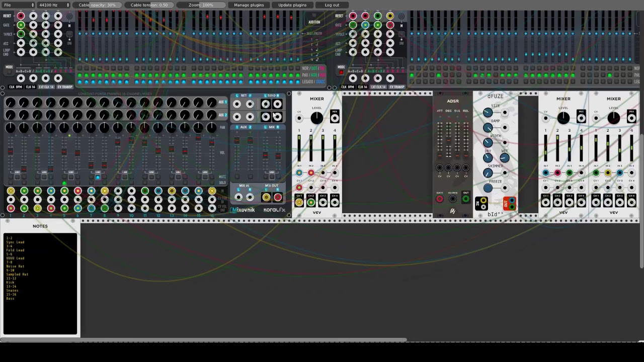Click the 'CV TRANSP' label on the right sequencer
Image resolution: width=644 pixels, height=362 pixels.
pos(396,87)
